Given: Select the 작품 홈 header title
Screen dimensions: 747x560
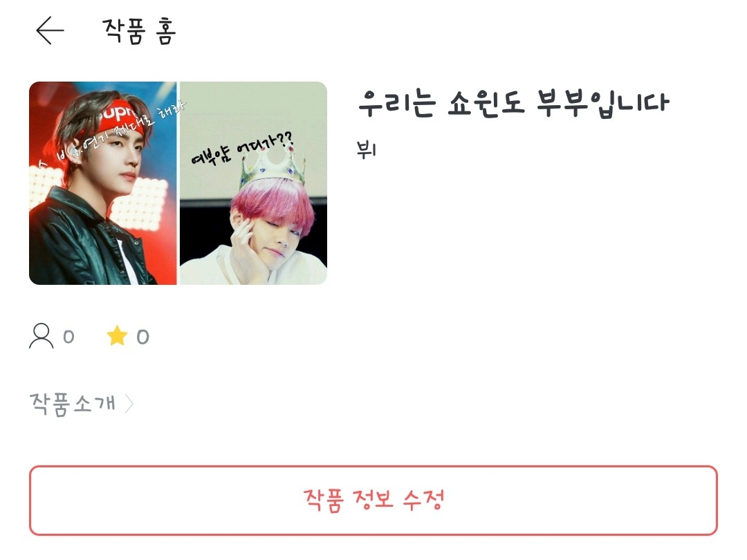Looking at the screenshot, I should pyautogui.click(x=139, y=30).
